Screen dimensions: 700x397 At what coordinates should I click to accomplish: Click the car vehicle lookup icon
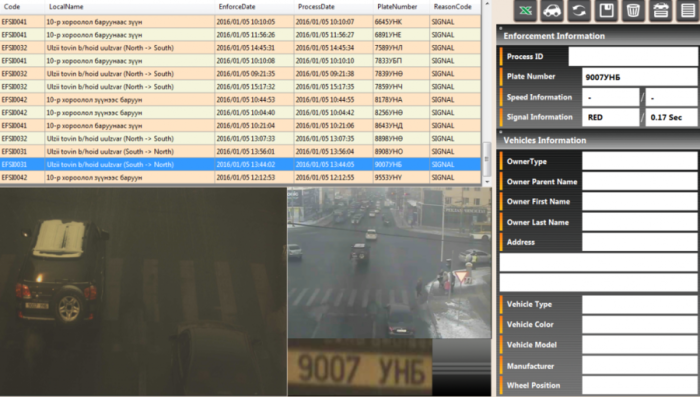click(x=552, y=10)
